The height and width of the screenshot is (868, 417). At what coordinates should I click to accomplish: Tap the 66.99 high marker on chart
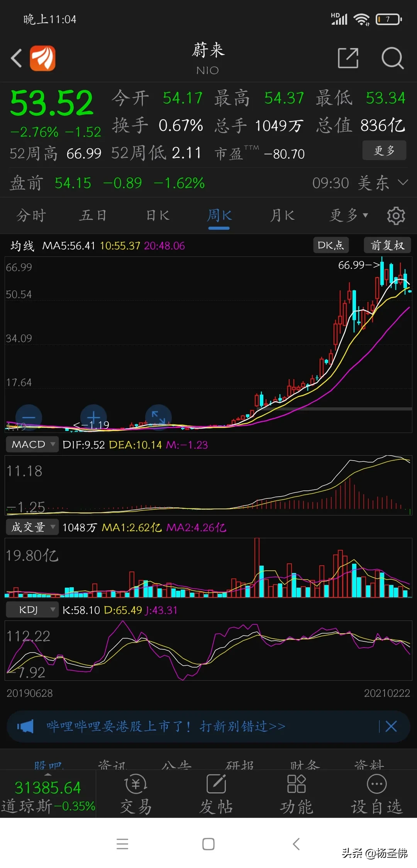[x=359, y=265]
